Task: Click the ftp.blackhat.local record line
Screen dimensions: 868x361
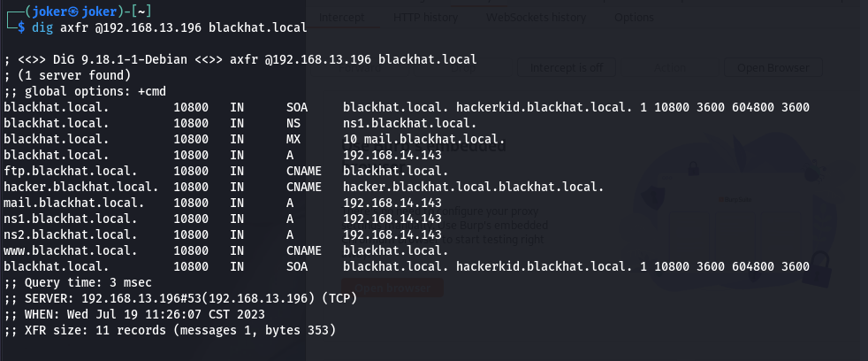Action: coord(226,171)
